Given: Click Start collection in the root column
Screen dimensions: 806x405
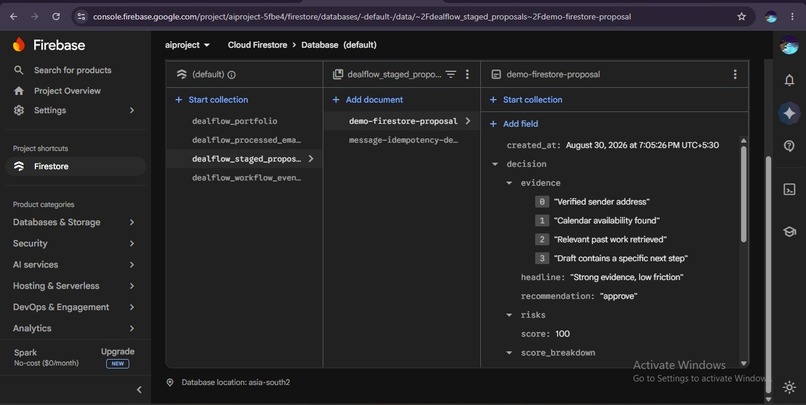Looking at the screenshot, I should pyautogui.click(x=212, y=100).
